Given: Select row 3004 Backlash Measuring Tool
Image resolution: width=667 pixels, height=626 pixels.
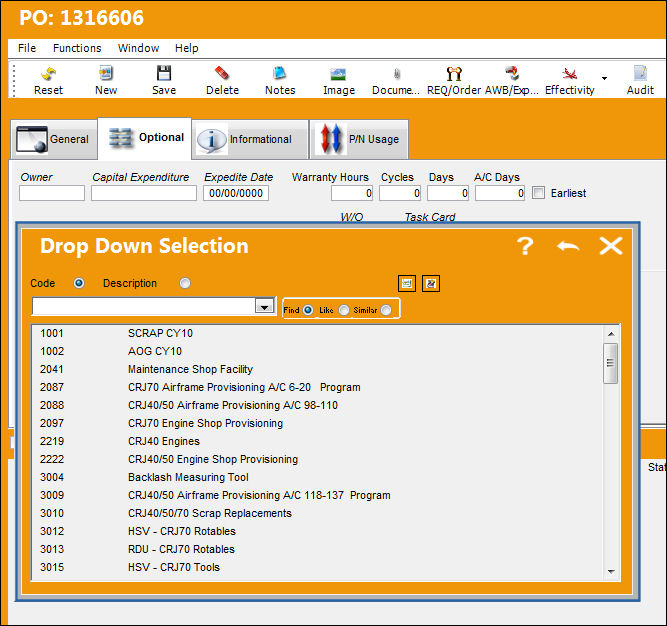Looking at the screenshot, I should click(x=317, y=477).
